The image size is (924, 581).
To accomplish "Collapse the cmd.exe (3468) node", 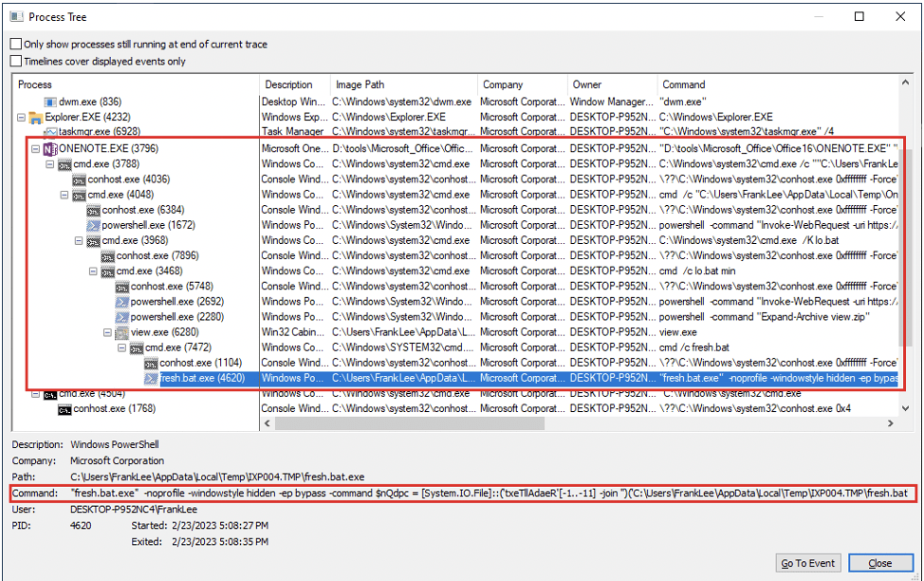I will [93, 272].
